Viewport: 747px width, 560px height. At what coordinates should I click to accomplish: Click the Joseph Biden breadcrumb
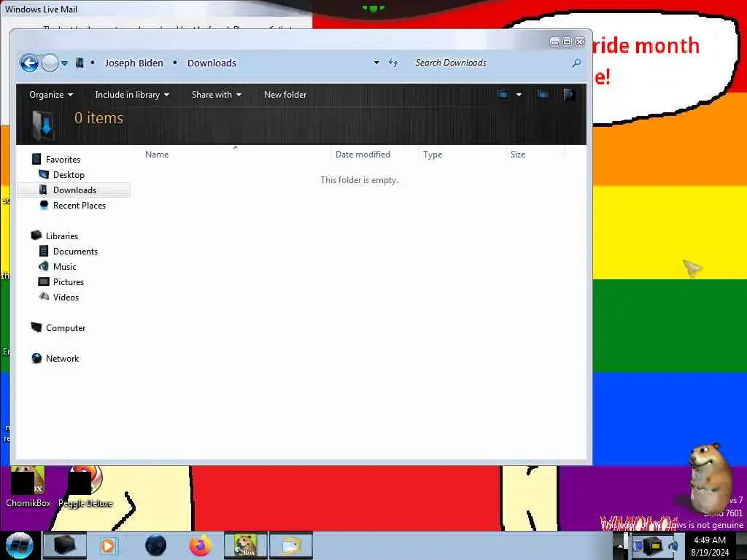coord(134,63)
